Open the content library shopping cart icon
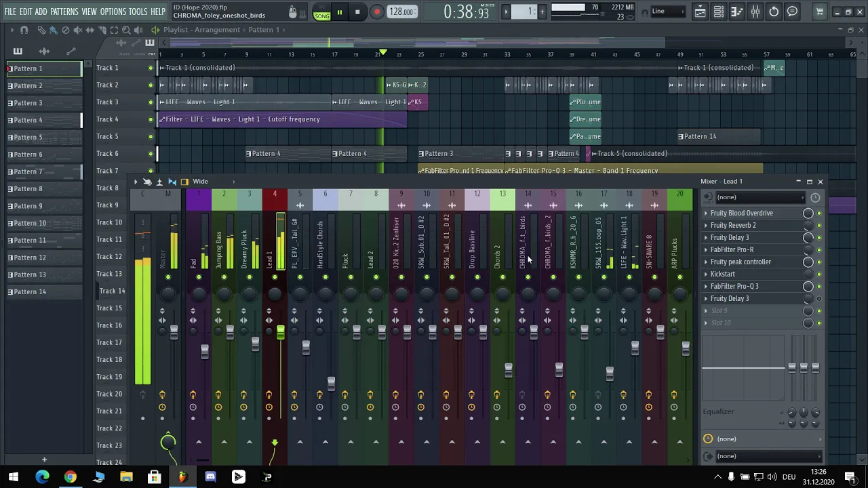Screen dimensions: 868x488 pos(819,12)
